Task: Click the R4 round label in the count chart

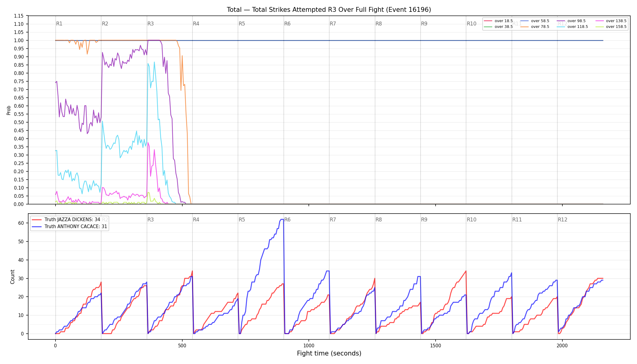Action: tap(196, 220)
